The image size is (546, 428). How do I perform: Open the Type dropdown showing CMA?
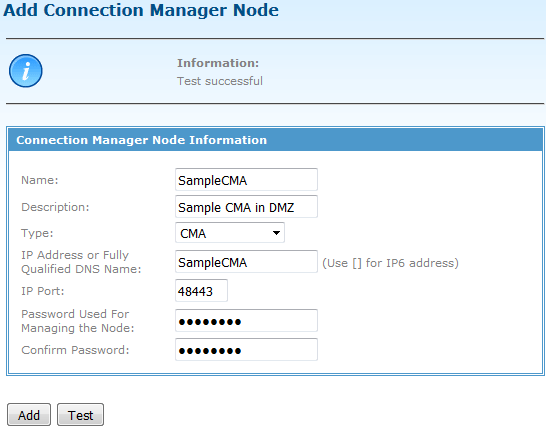coord(230,233)
